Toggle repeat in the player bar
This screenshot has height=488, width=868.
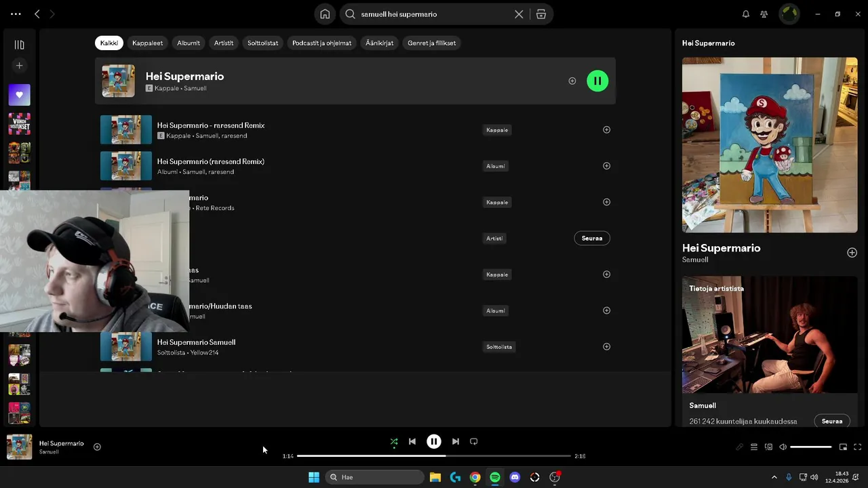[x=474, y=441]
